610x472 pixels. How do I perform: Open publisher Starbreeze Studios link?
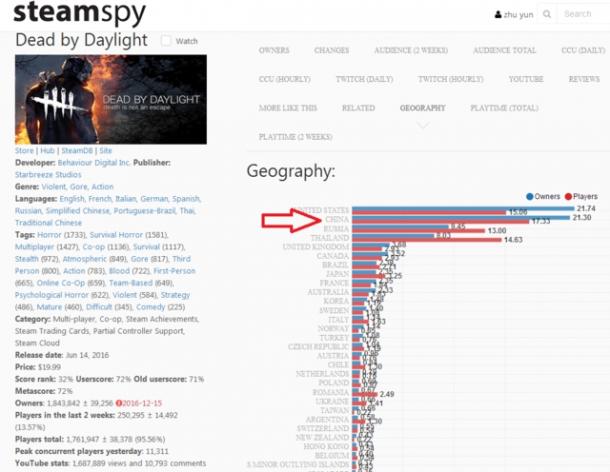pos(48,175)
